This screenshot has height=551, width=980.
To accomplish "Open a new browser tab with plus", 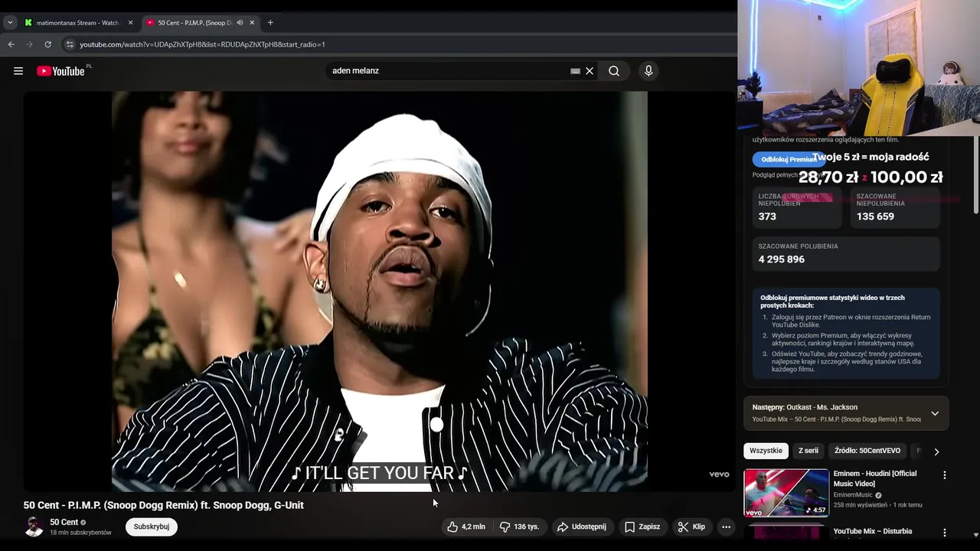I will (x=270, y=23).
